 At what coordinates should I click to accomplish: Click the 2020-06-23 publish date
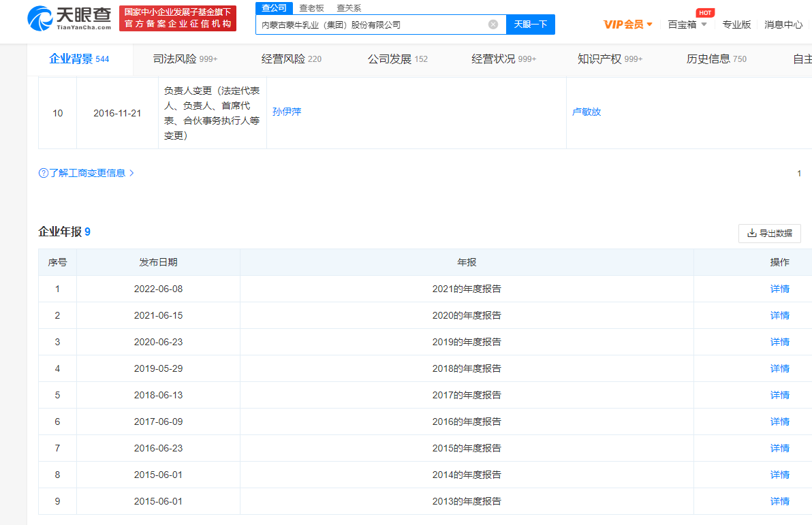[x=159, y=342]
